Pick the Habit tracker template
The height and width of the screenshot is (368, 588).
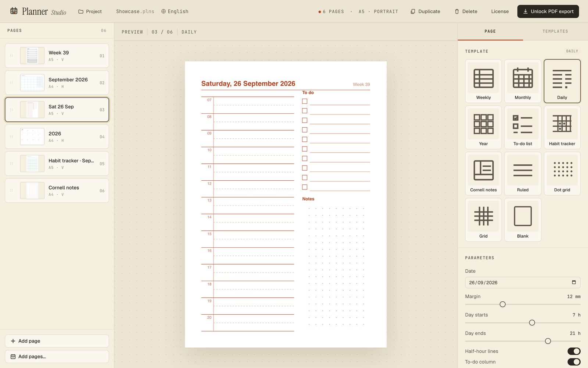coord(562,127)
